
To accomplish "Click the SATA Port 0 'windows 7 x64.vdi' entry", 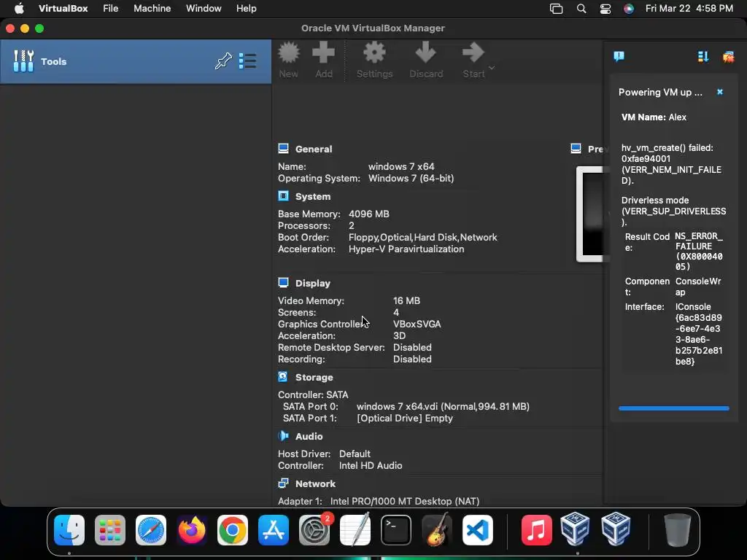I will pyautogui.click(x=443, y=407).
